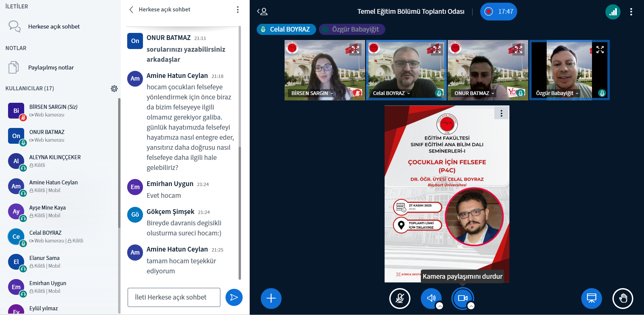Make Özgür Babayiğit's webcam fullscreen
The height and width of the screenshot is (315, 644).
click(x=600, y=50)
